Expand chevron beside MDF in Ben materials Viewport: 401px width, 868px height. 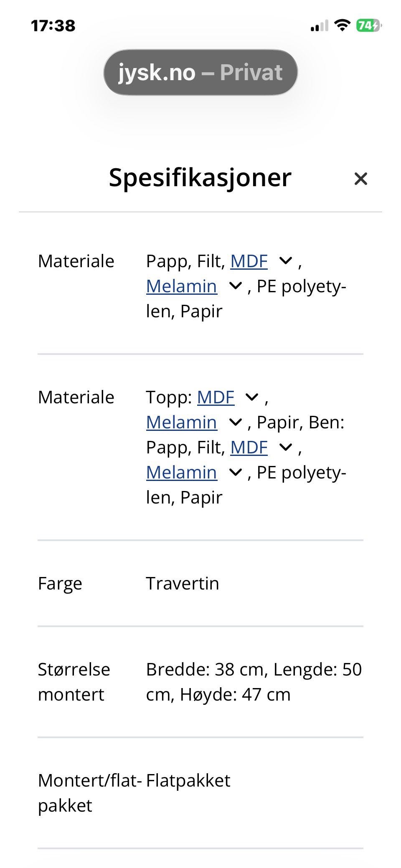(x=286, y=448)
